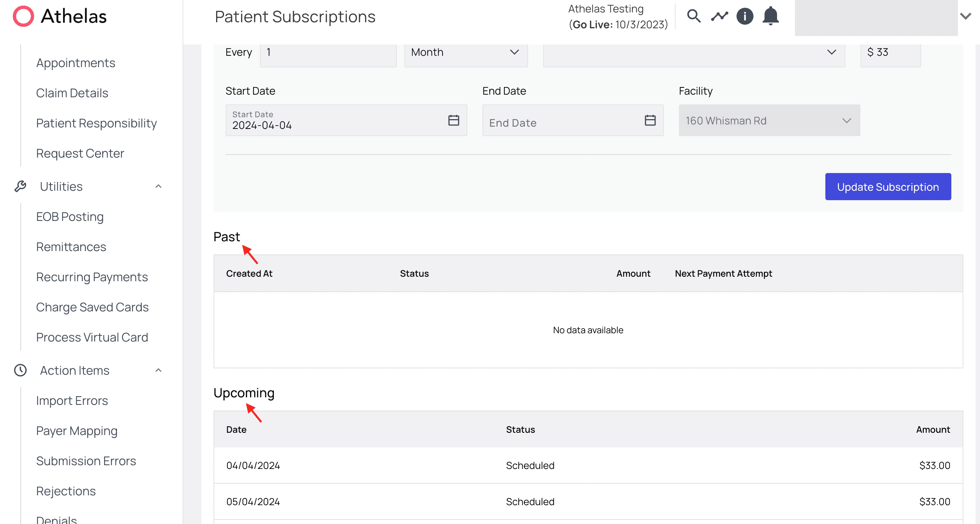Open the End Date calendar picker icon
This screenshot has width=980, height=524.
650,120
